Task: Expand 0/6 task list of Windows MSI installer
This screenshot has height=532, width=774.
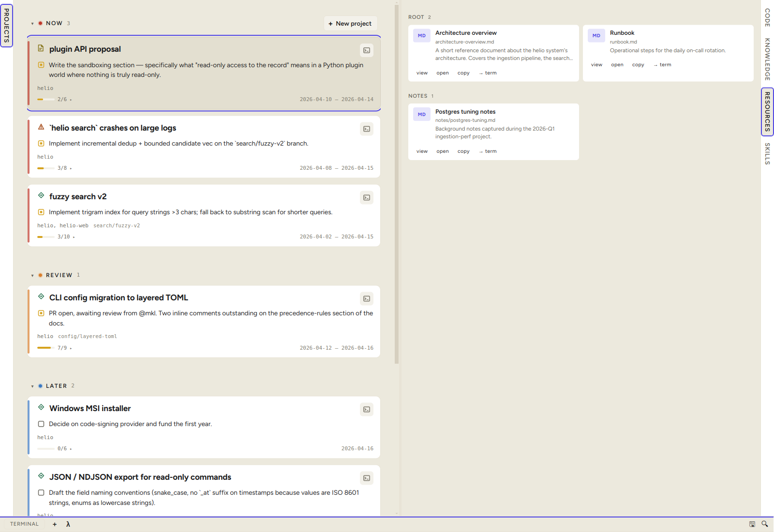Action: (65, 449)
